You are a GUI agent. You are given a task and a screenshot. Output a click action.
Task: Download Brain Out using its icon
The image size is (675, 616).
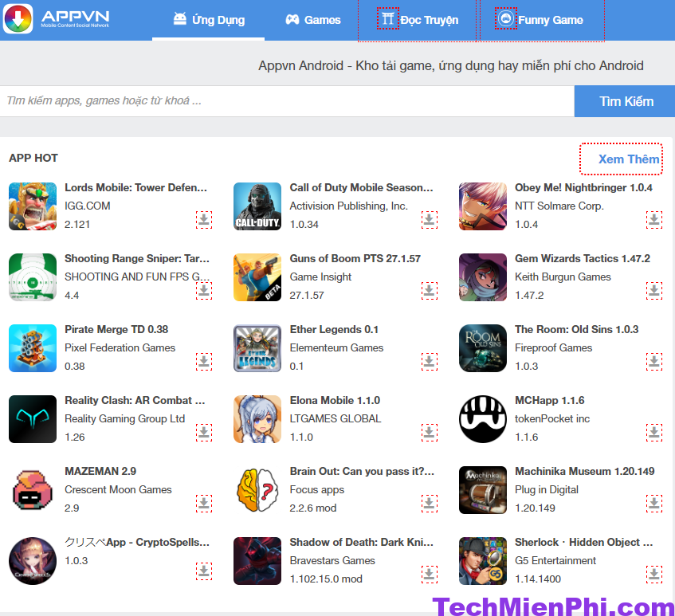(x=430, y=504)
